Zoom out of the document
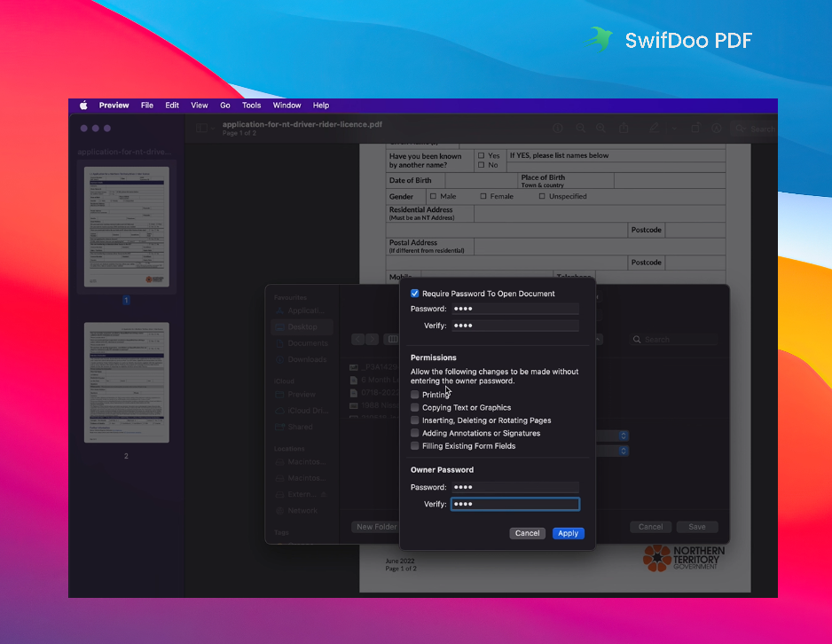Screen dimensions: 832x644 (x=581, y=129)
